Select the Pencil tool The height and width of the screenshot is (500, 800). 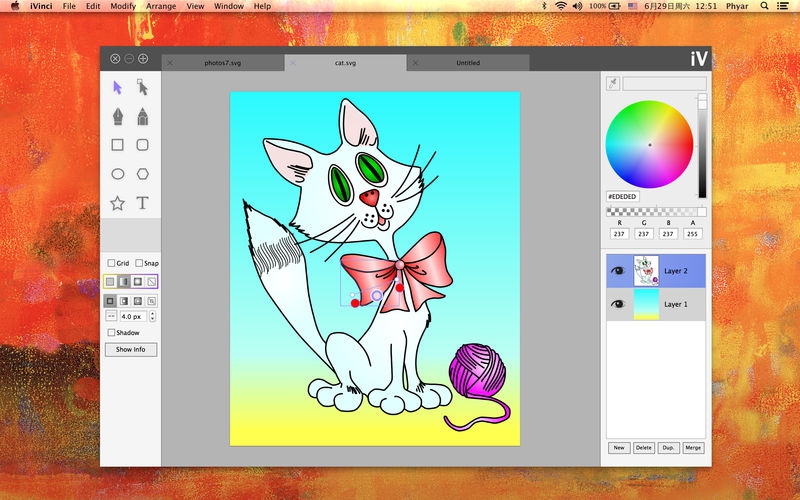click(x=143, y=117)
